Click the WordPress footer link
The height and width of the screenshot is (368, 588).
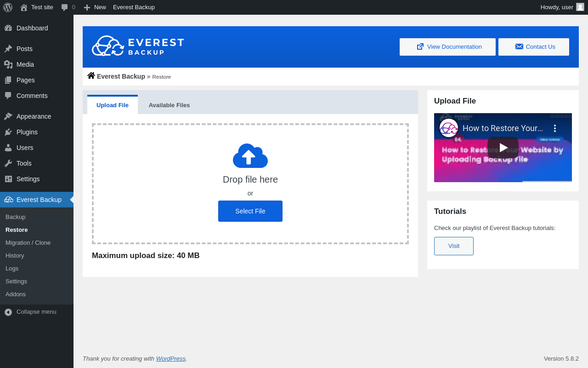point(171,358)
